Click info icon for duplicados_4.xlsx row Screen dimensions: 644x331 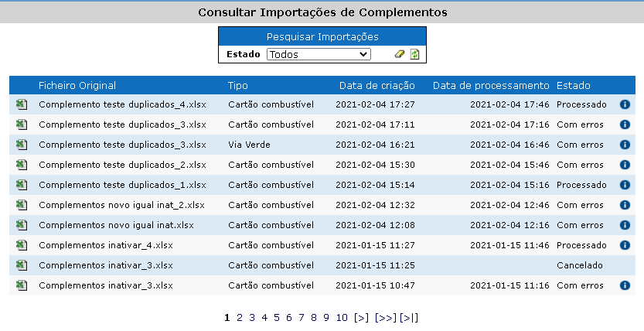[x=625, y=104]
